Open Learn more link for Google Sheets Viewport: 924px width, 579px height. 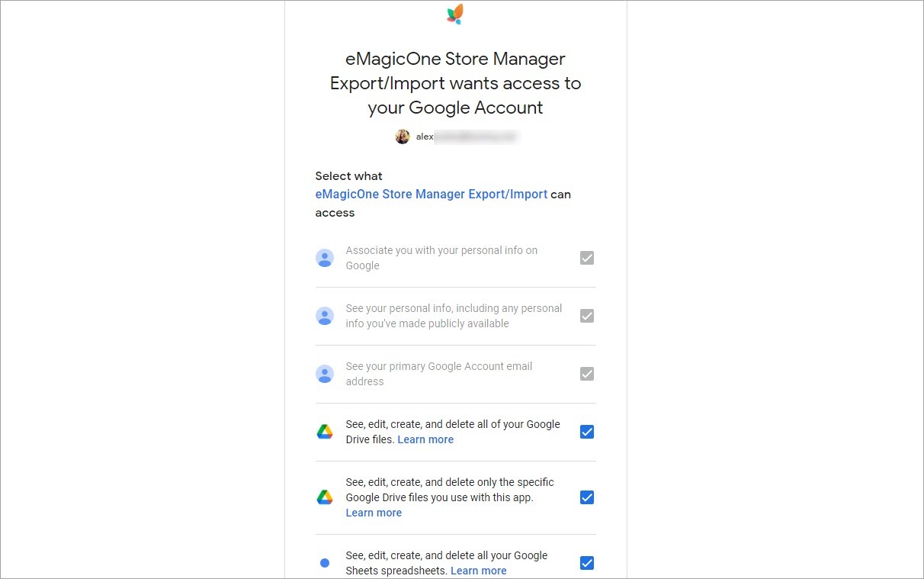coord(478,571)
